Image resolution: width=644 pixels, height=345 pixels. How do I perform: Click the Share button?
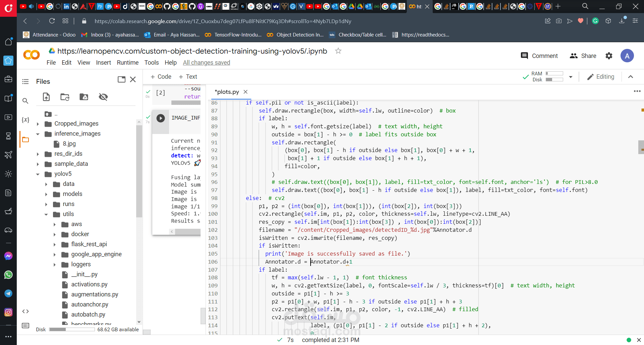pyautogui.click(x=583, y=56)
